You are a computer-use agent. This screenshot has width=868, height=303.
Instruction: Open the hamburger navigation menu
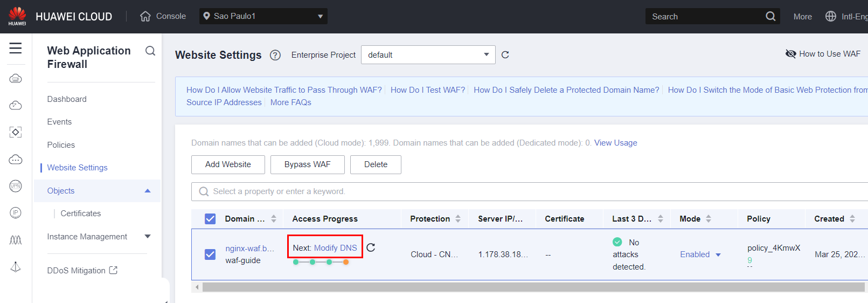tap(16, 49)
